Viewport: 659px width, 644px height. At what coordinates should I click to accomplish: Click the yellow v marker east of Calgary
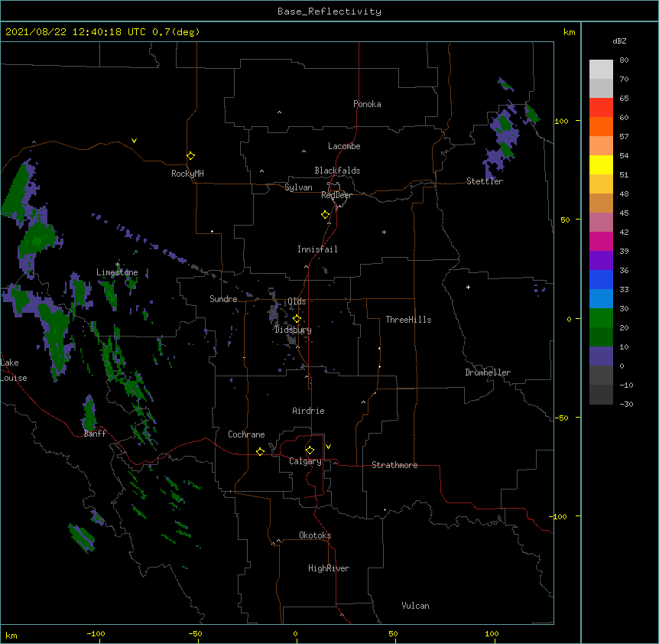tap(328, 447)
